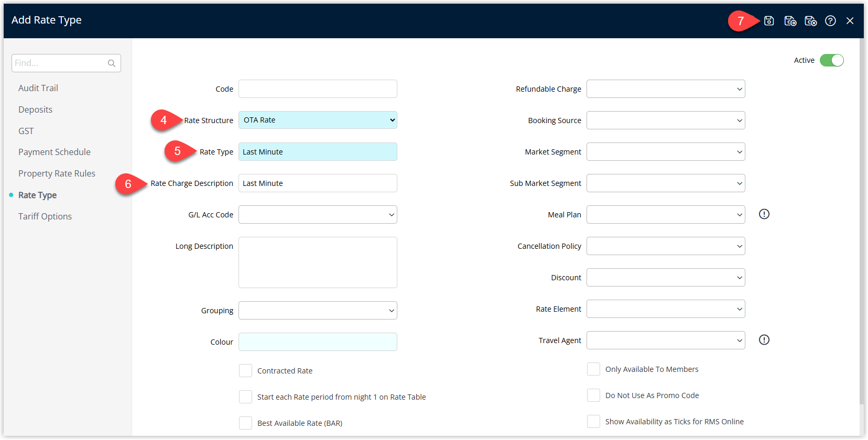Open Payment Schedule section
This screenshot has height=440, width=868.
tap(55, 152)
